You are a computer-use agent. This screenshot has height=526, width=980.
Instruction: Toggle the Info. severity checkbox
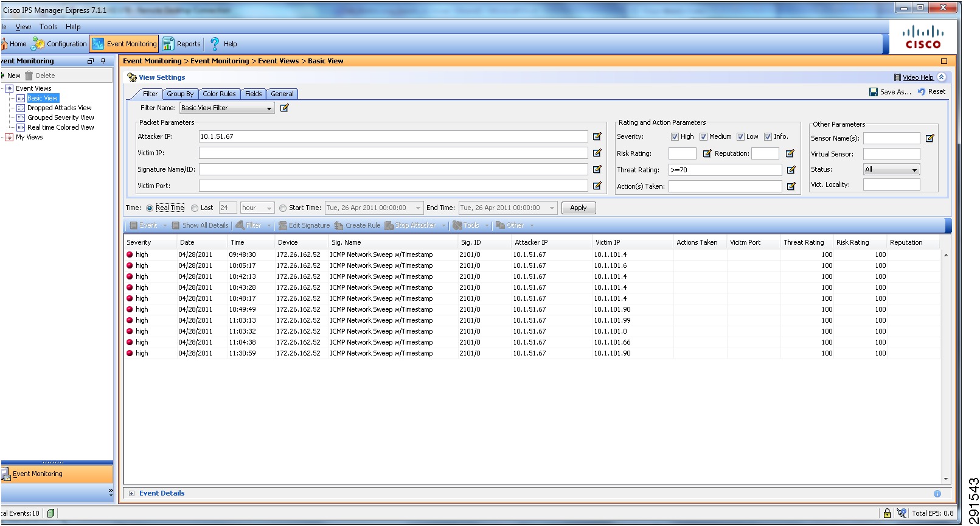(x=768, y=136)
